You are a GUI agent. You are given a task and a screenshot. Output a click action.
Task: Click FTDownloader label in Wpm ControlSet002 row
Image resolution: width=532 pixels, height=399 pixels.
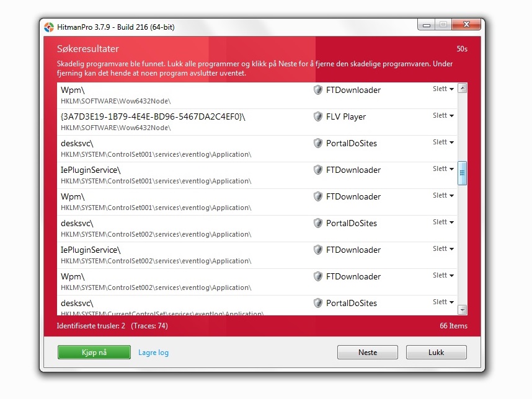353,276
